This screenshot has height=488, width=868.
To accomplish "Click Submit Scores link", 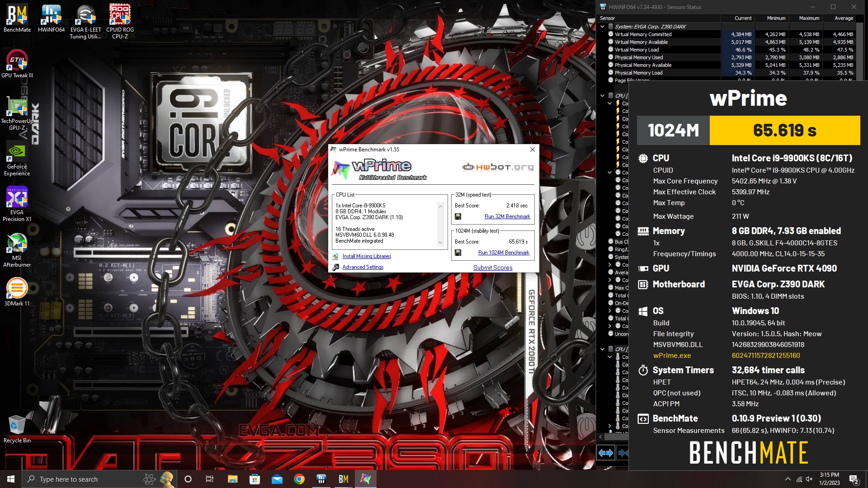I will point(493,267).
